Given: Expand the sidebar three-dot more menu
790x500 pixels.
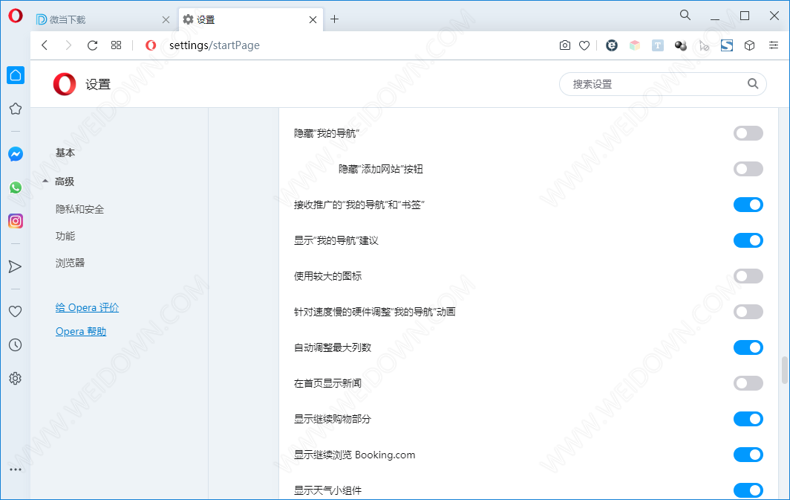Looking at the screenshot, I should point(15,469).
